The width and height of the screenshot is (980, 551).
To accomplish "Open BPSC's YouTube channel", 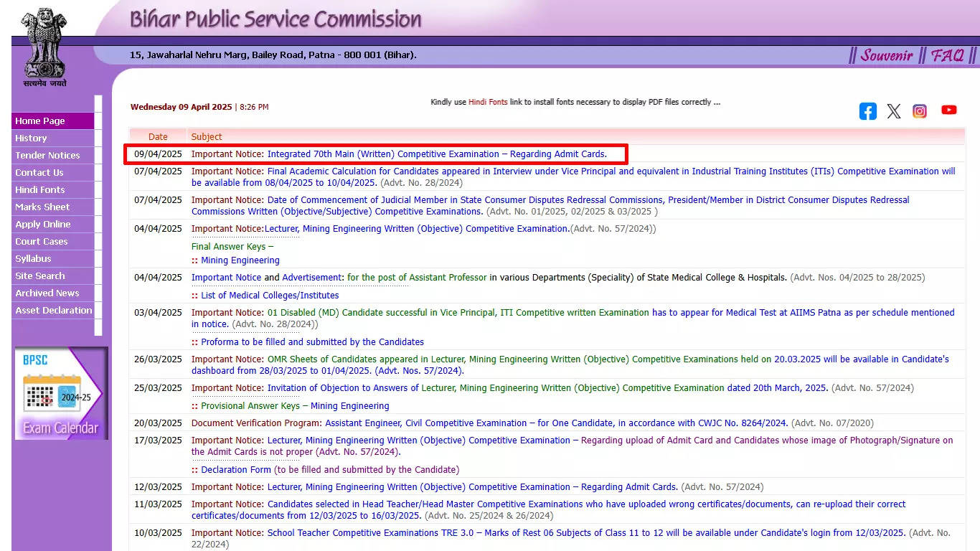I will 948,110.
